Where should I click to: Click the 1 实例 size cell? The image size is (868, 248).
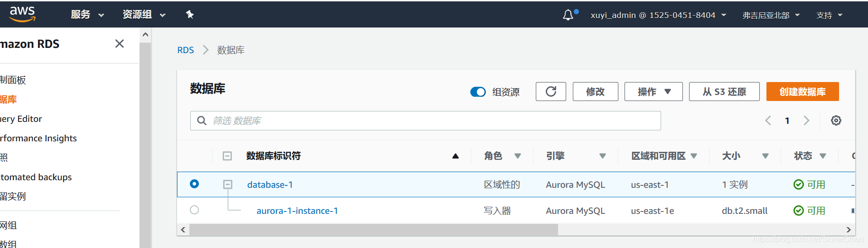(x=735, y=184)
